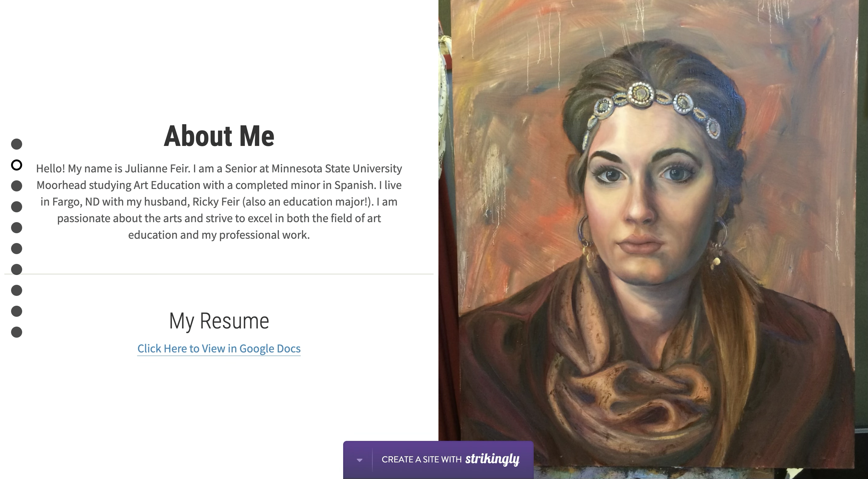Viewport: 868px width, 479px height.
Task: Click the Strikingly logo in the banner
Action: 492,459
